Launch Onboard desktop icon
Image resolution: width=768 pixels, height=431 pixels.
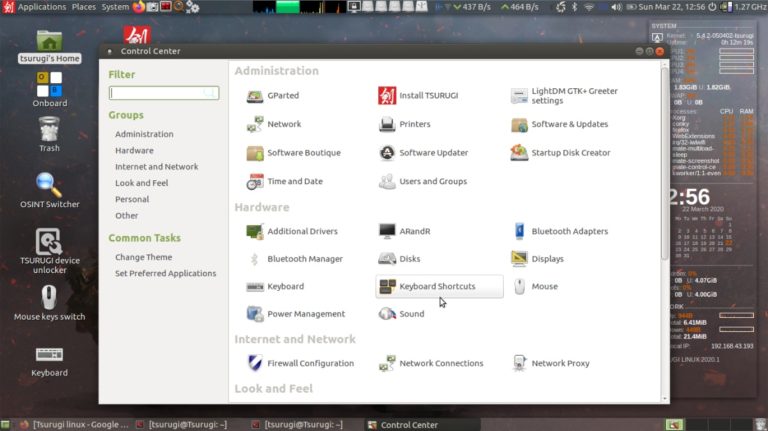point(49,90)
